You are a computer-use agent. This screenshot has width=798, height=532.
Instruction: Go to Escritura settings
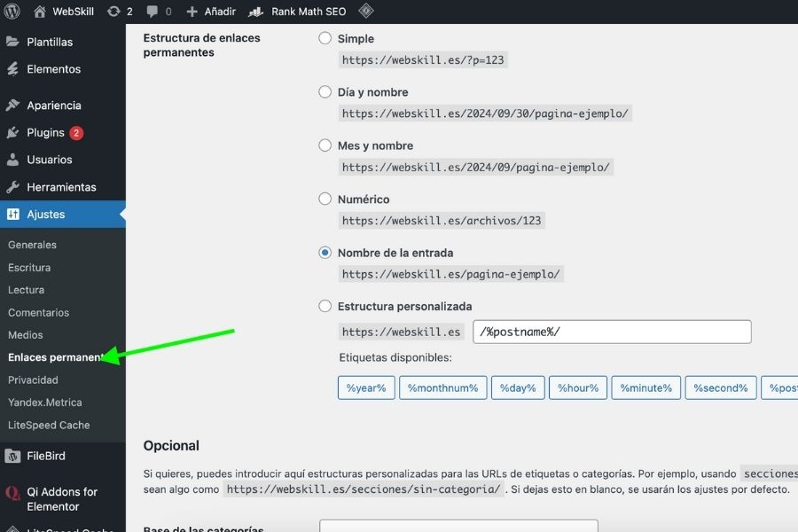click(29, 267)
